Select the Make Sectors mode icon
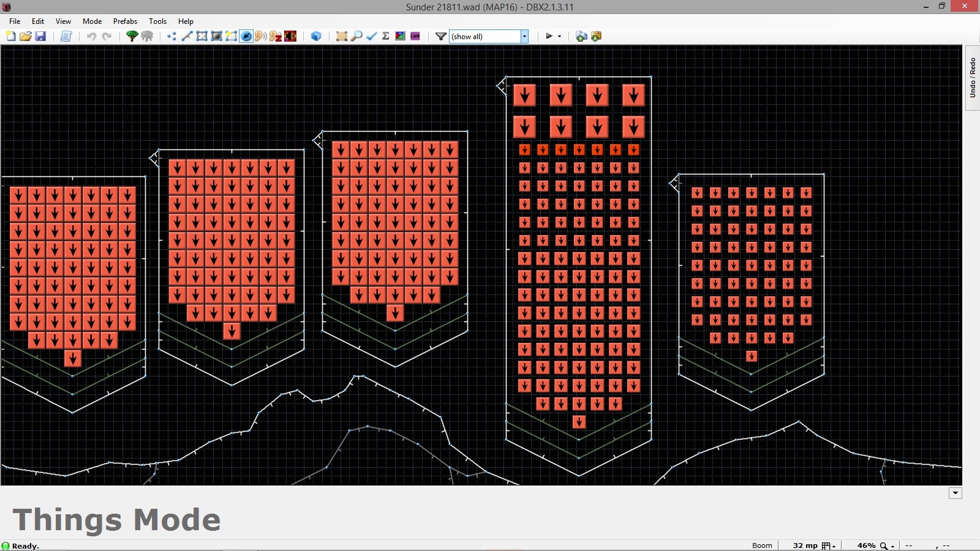 click(x=231, y=36)
